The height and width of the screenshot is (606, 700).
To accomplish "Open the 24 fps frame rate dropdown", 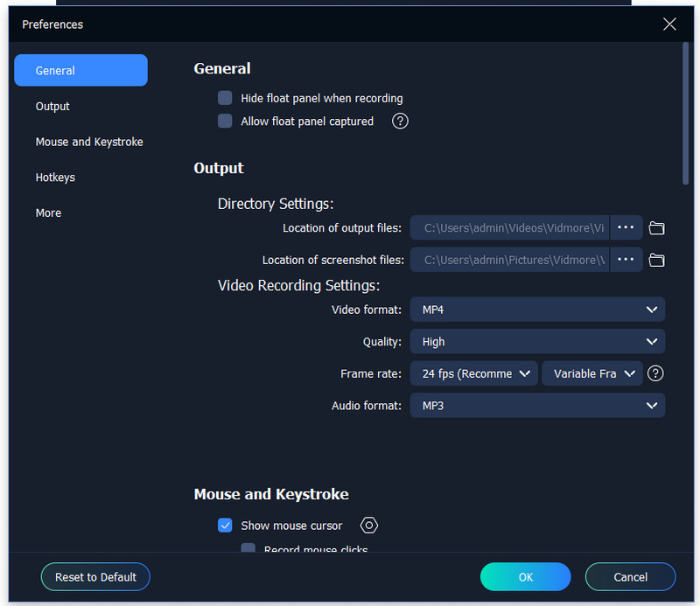I will [x=474, y=373].
